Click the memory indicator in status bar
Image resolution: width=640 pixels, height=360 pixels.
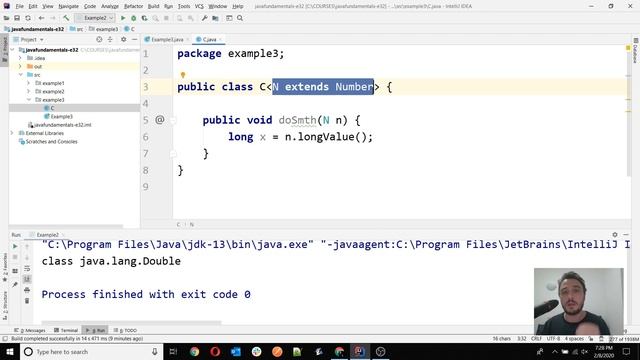click(x=624, y=339)
